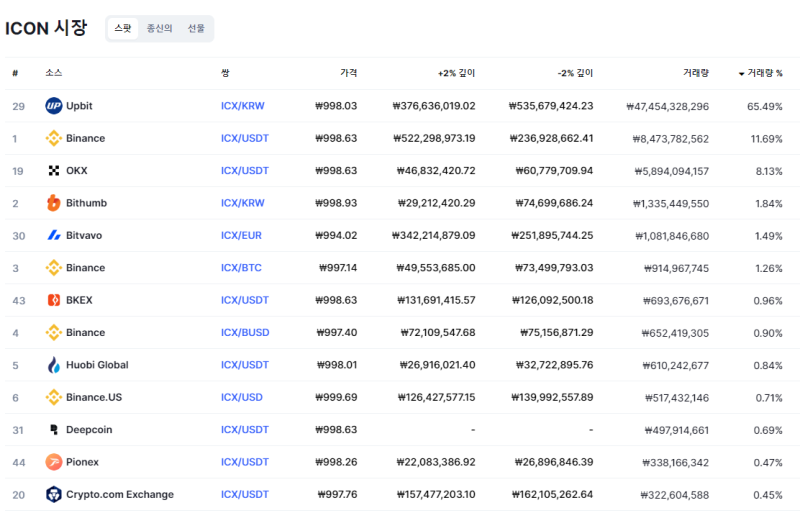
Task: Click the Upbit exchange logo icon
Action: pos(54,106)
